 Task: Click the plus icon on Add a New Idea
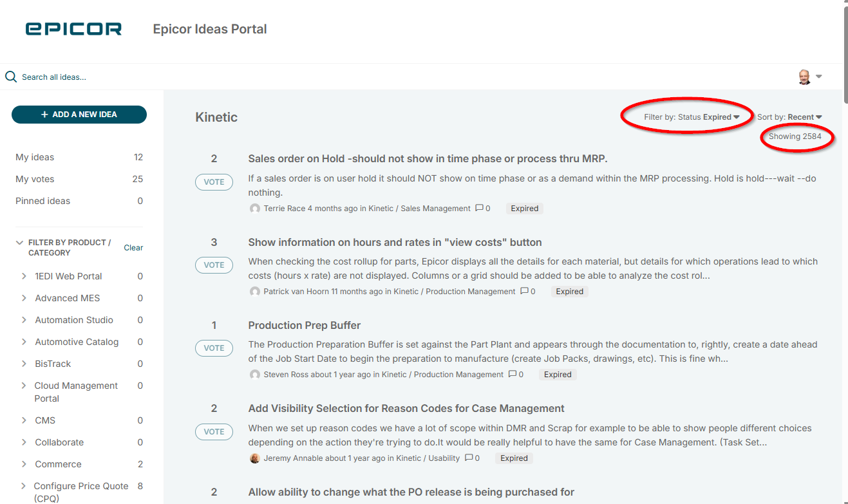[44, 115]
